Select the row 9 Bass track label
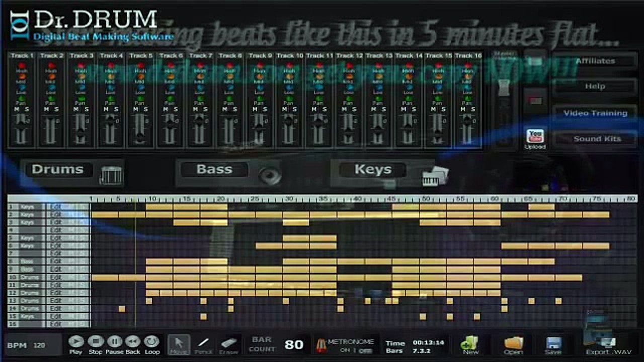Viewport: 644px width, 362px height. [27, 269]
